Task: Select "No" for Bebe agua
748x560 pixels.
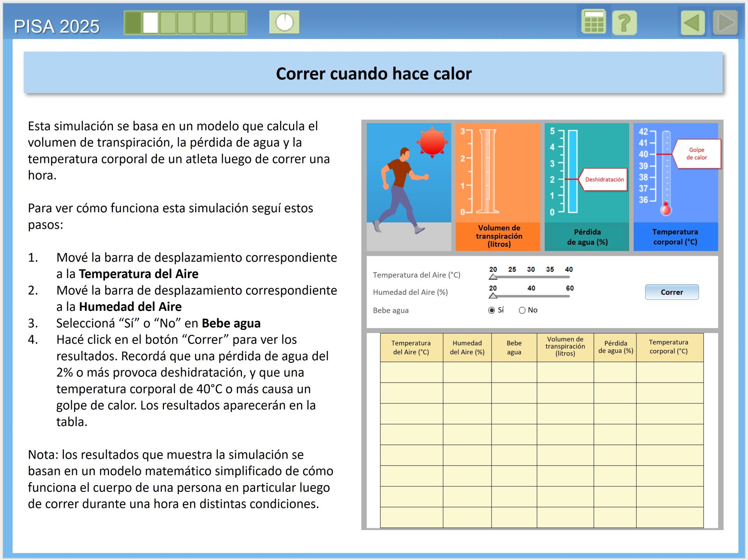Action: tap(522, 310)
